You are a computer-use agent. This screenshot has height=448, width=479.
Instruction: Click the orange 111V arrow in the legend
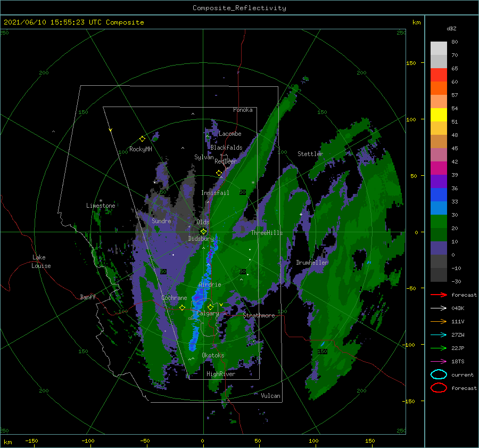(439, 321)
